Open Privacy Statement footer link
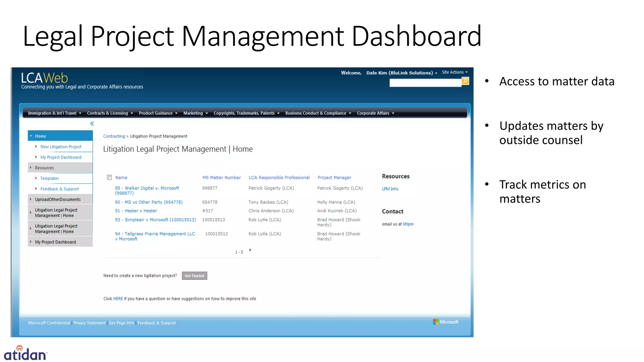 pyautogui.click(x=90, y=323)
